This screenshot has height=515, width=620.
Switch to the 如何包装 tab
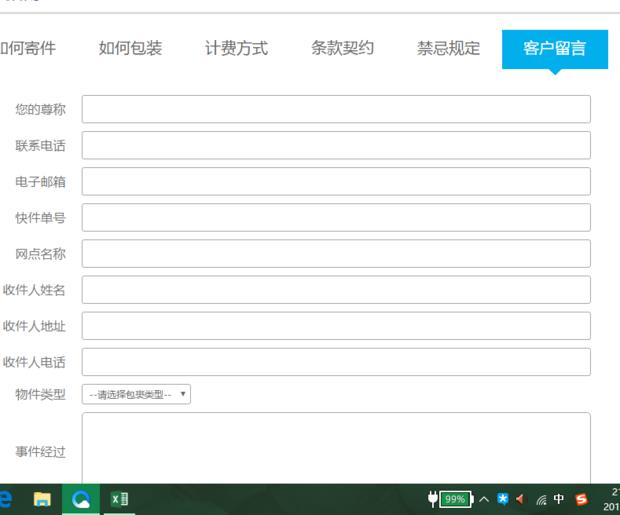click(130, 48)
